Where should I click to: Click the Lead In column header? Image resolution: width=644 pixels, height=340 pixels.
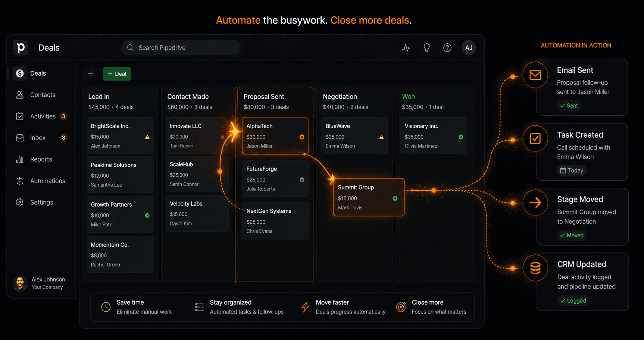pyautogui.click(x=99, y=97)
